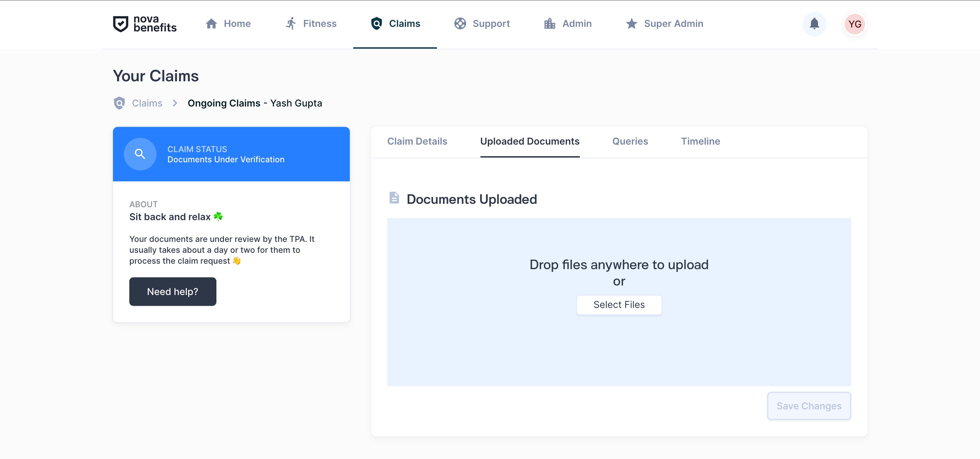The width and height of the screenshot is (980, 459).
Task: Click the Save Changes button
Action: click(809, 406)
